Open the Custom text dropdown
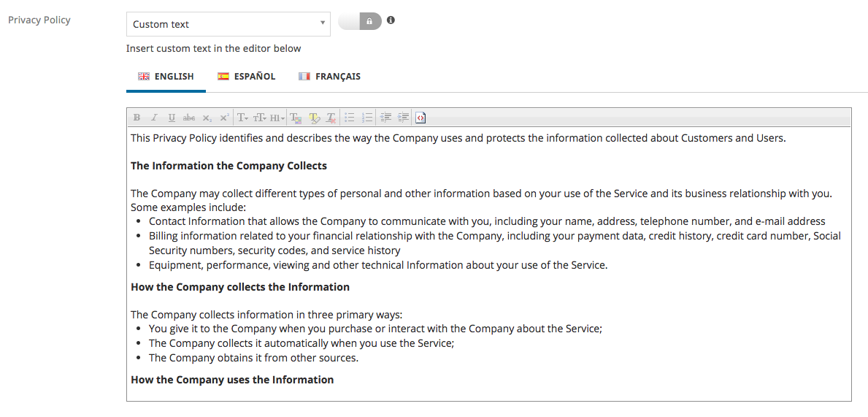Screen dimensions: 868x417 228,24
